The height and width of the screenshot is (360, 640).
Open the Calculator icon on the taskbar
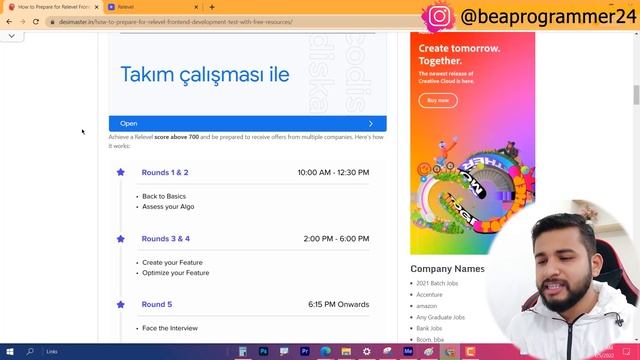243,351
